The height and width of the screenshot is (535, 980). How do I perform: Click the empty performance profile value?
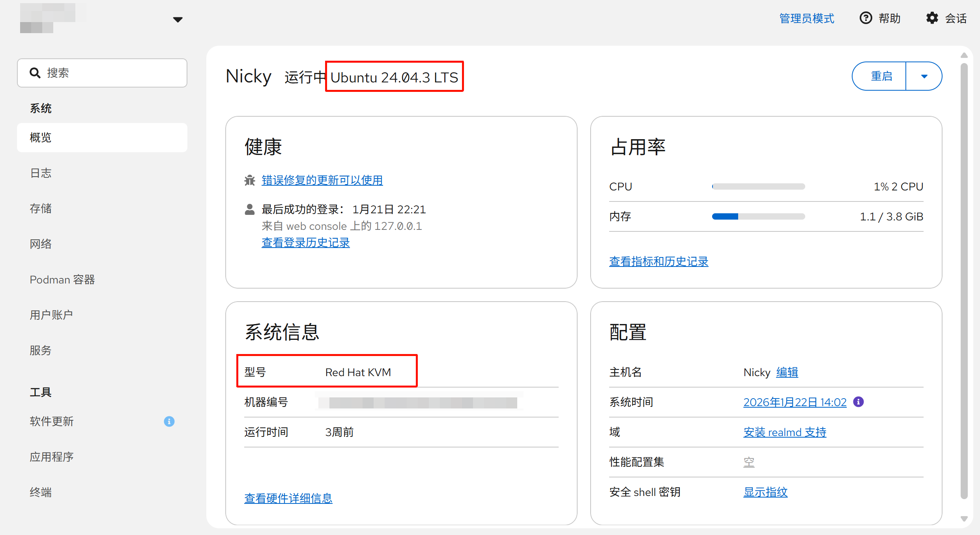pyautogui.click(x=749, y=462)
